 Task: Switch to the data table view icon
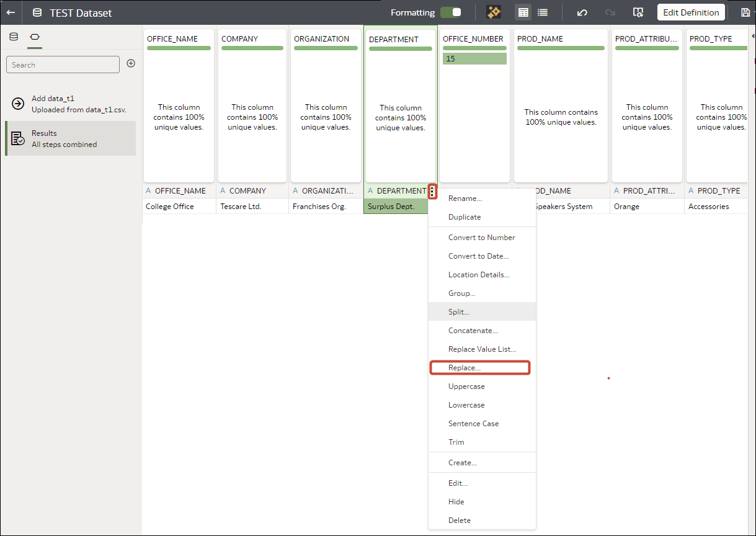(x=523, y=12)
